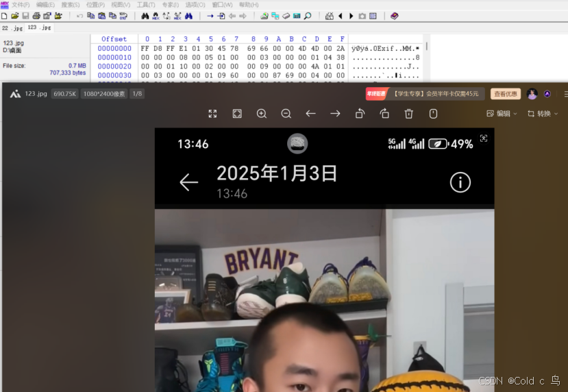Viewport: 568px width, 392px height.
Task: Click the Undo arrow icon
Action: (80, 16)
